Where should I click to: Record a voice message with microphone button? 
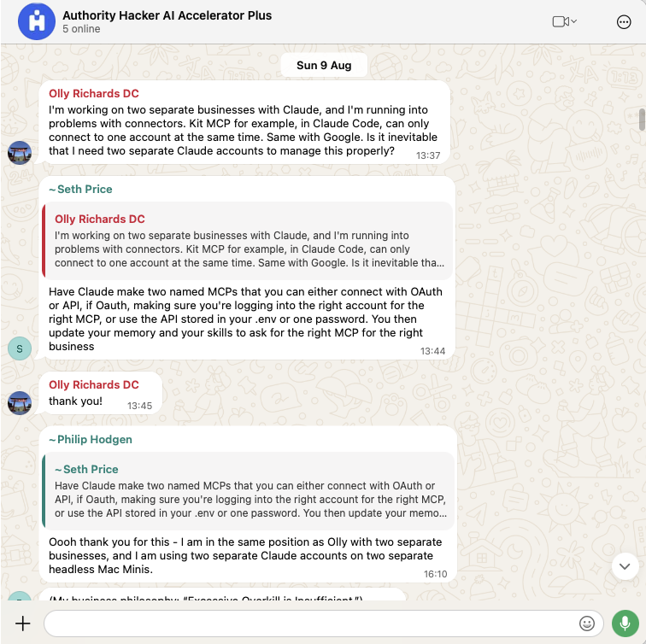(x=625, y=624)
